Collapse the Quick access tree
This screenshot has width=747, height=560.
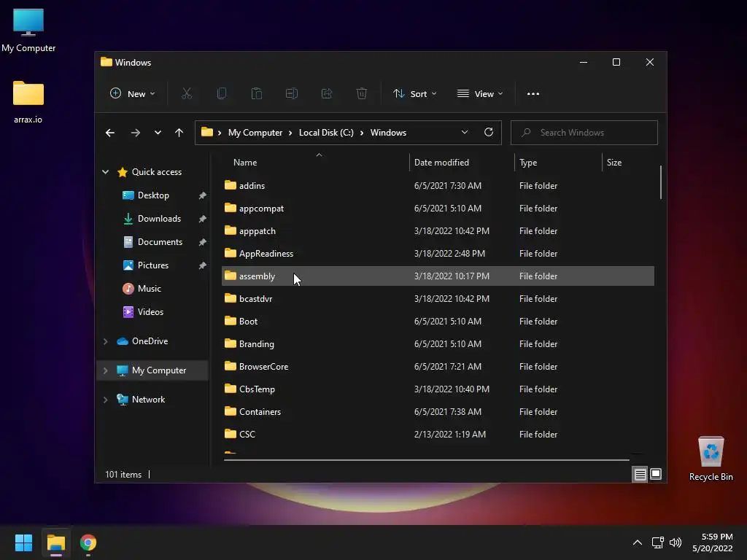point(105,172)
